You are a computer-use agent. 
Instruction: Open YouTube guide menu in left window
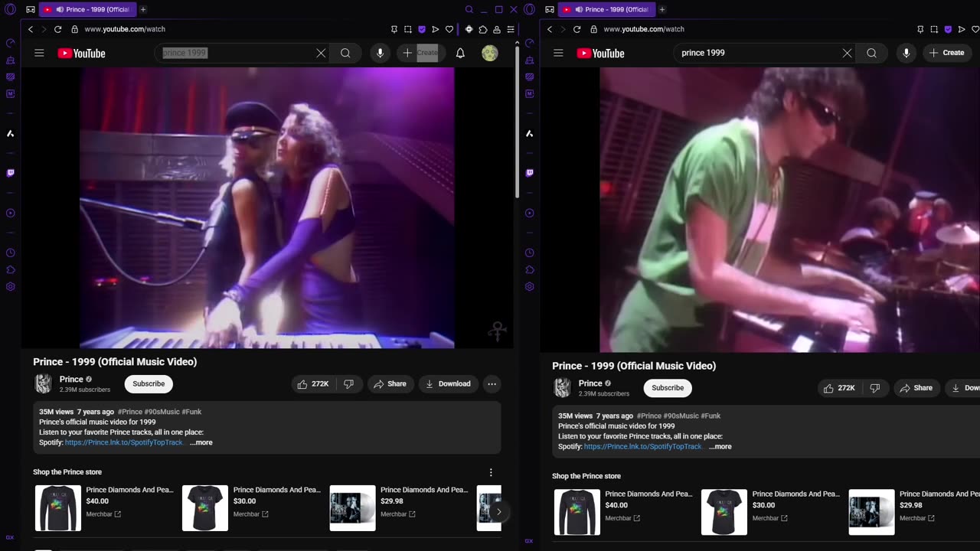[39, 53]
